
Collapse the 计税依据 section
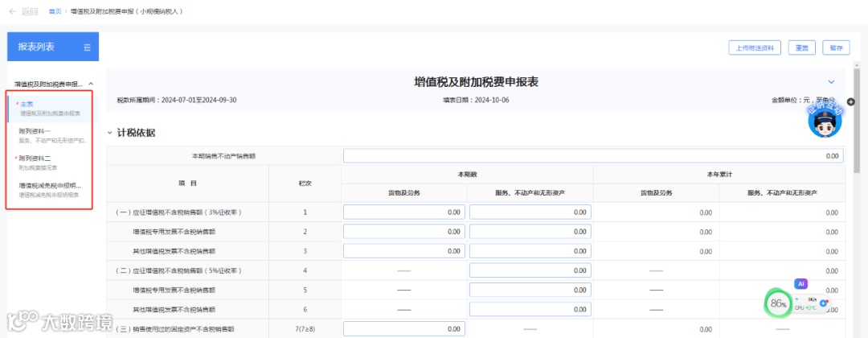pyautogui.click(x=109, y=133)
